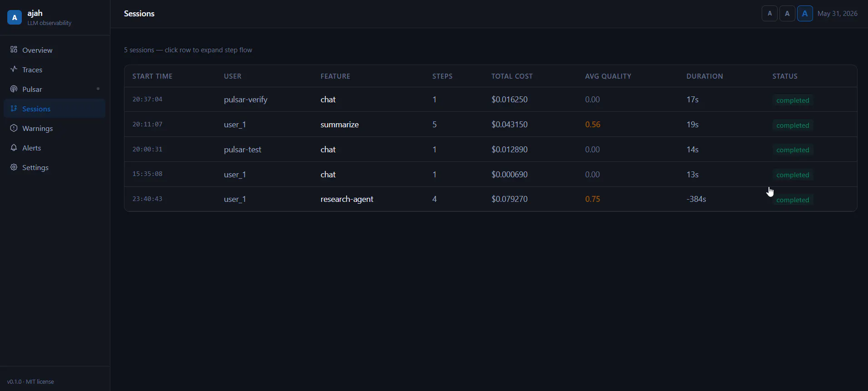Click the -384s duration value
Image resolution: width=868 pixels, height=391 pixels.
[696, 199]
